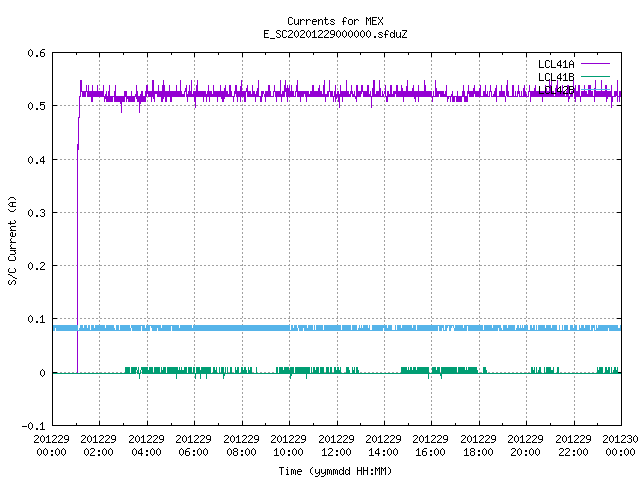This screenshot has width=640, height=480.
Task: Click the x-axis tick 201229 20:00
Action: click(526, 445)
